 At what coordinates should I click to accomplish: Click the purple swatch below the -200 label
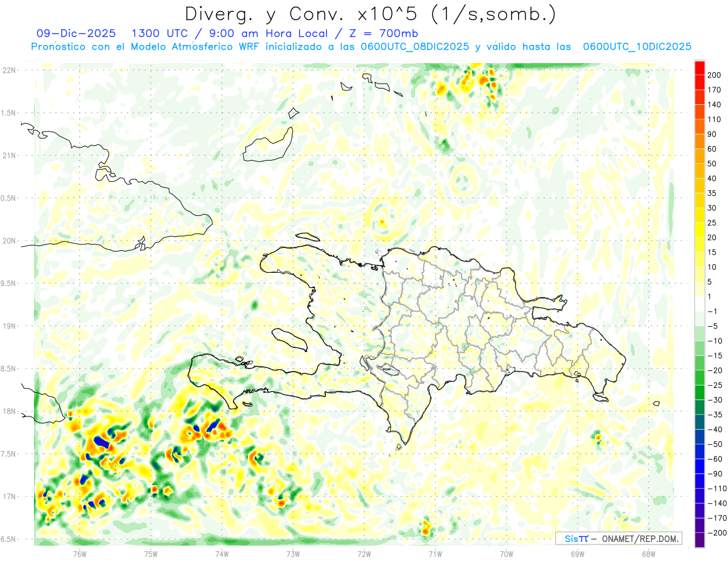point(699,540)
